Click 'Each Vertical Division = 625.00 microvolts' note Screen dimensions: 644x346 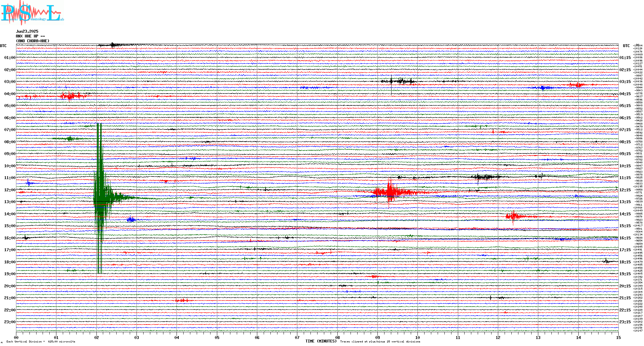point(41,342)
